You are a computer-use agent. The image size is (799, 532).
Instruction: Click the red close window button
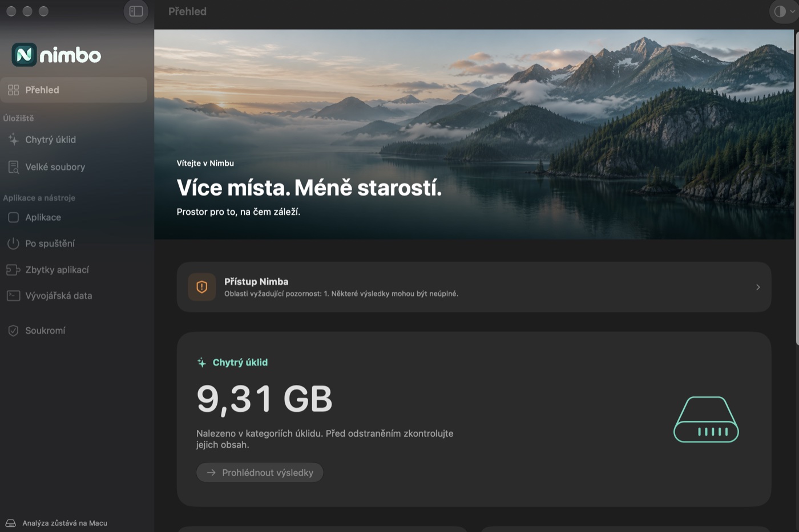[x=11, y=11]
